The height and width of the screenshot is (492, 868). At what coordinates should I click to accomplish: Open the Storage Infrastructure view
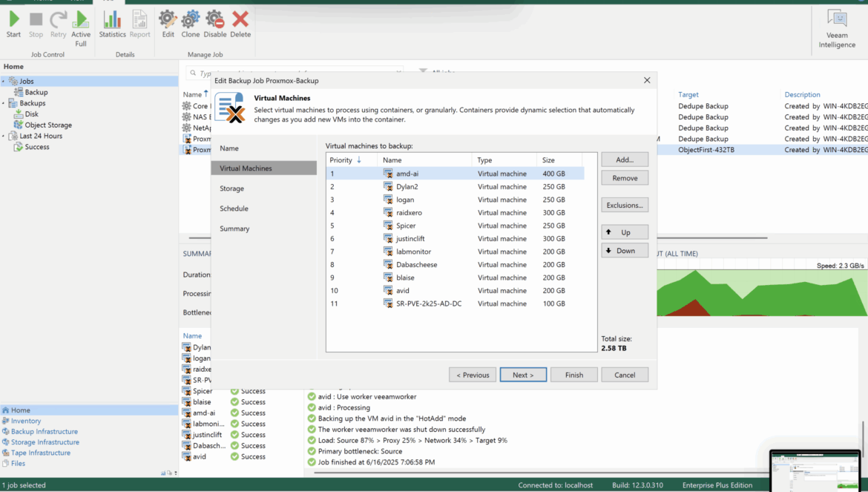[45, 442]
